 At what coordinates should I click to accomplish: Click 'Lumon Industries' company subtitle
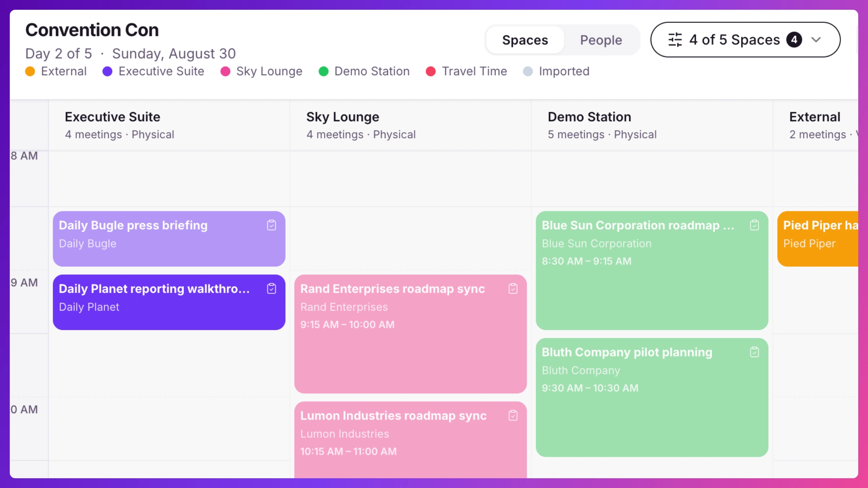(x=345, y=434)
